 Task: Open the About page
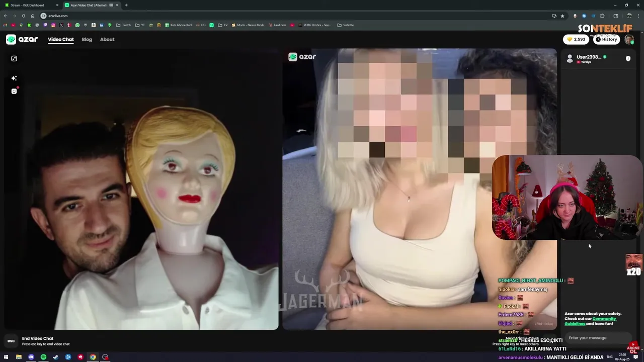coord(107,39)
